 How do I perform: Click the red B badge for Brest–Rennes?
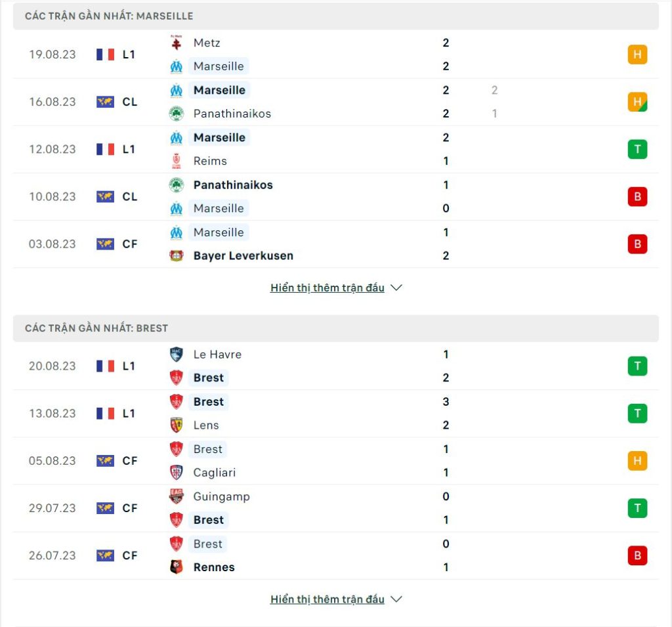(637, 555)
